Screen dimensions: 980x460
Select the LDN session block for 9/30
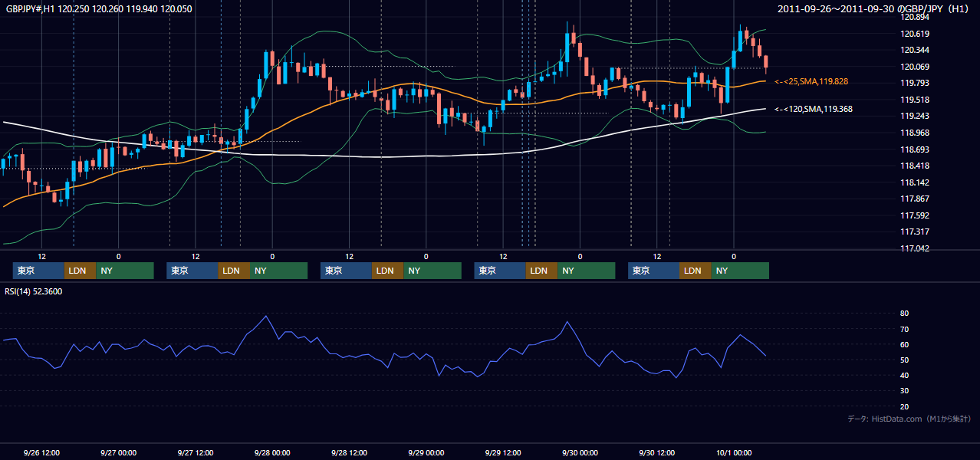695,271
